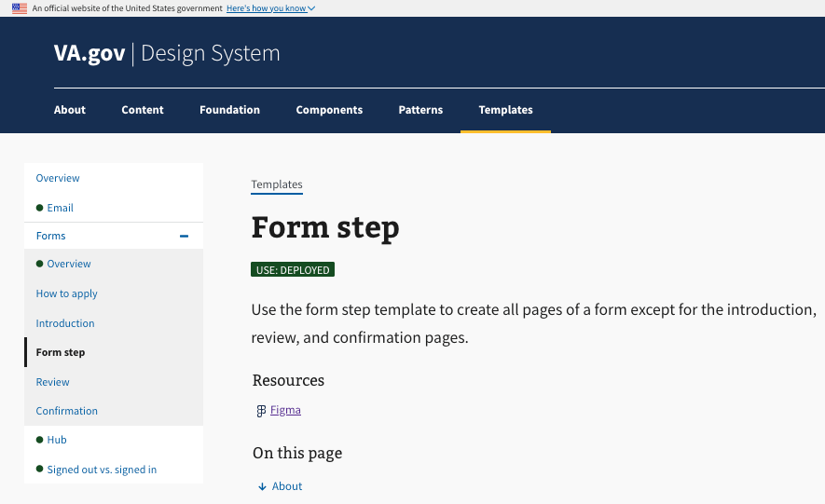Screen dimensions: 825x504
Task: Open top-level Overview in sidebar
Action: pyautogui.click(x=58, y=178)
